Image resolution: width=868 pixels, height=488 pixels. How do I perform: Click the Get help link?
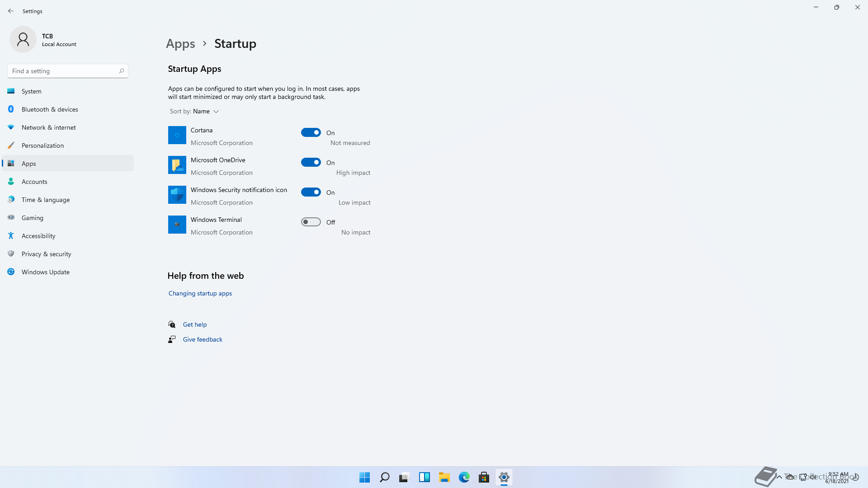(x=195, y=324)
